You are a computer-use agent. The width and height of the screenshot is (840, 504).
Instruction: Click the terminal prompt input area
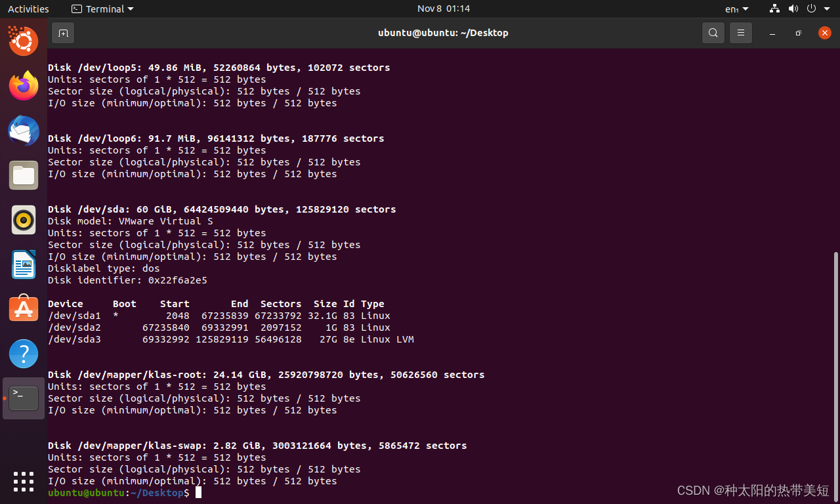pos(198,492)
